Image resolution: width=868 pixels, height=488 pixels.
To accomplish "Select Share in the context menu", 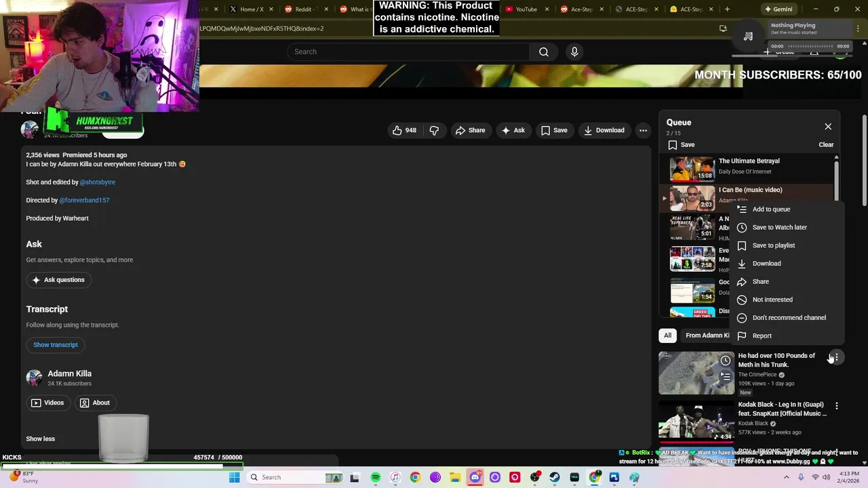I will pyautogui.click(x=787, y=281).
